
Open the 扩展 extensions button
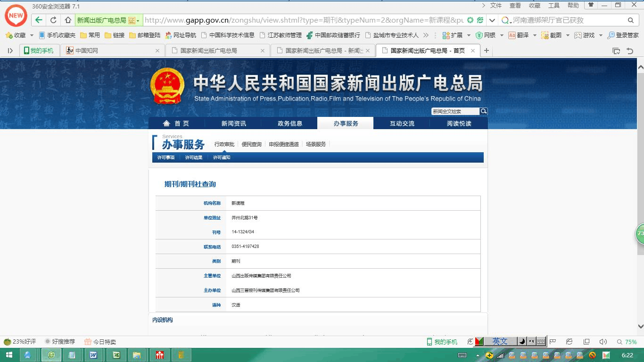pyautogui.click(x=452, y=35)
